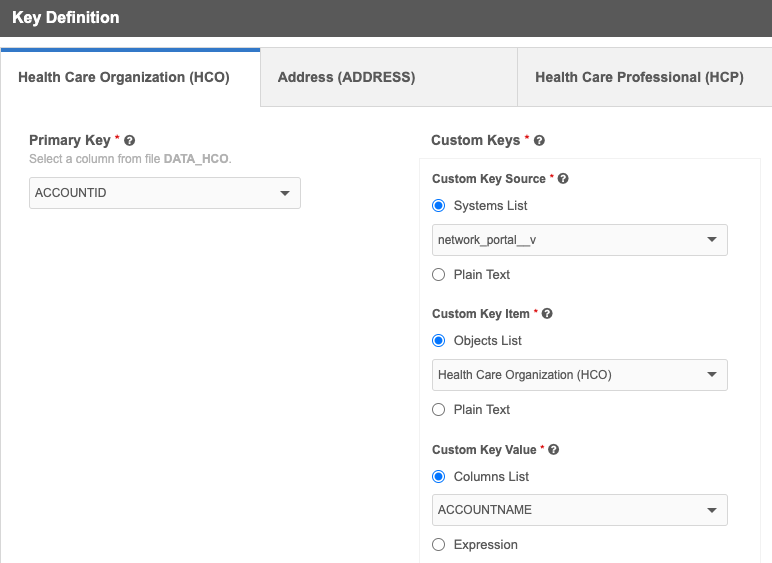Select the Health Care Organization (HCO) tab
Screen dimensions: 772x563
point(124,77)
